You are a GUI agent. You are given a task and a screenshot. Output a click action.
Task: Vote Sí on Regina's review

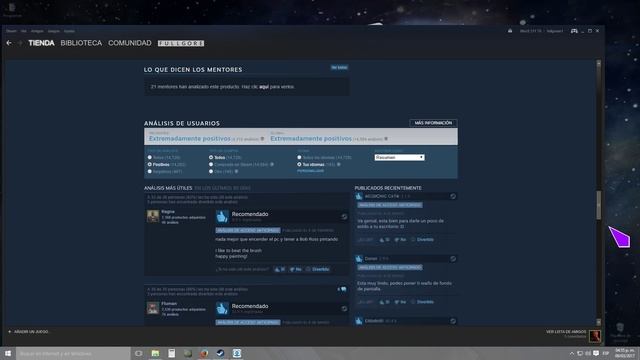point(280,269)
